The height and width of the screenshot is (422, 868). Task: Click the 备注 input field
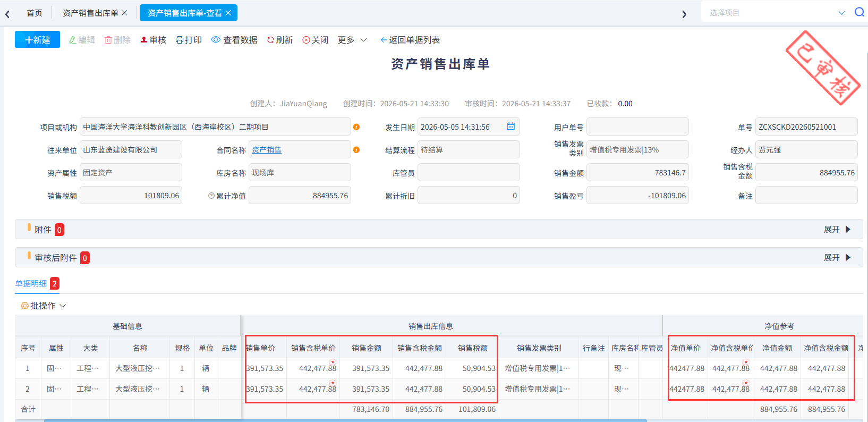(806, 196)
